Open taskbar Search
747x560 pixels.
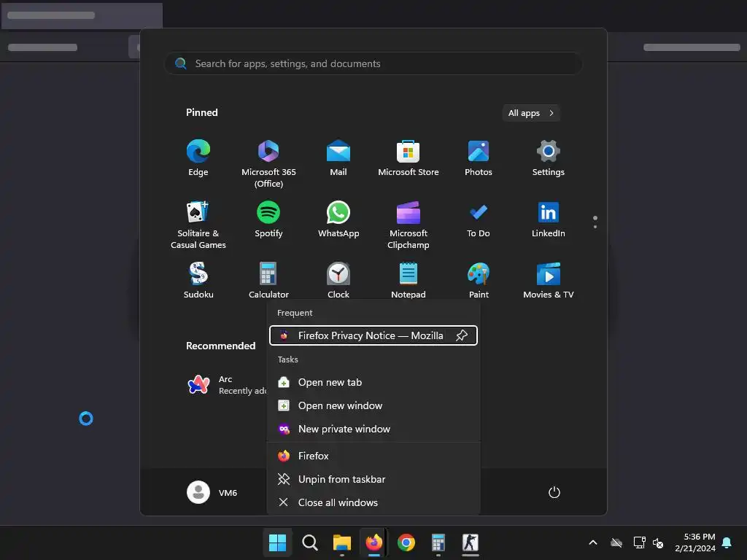[309, 542]
